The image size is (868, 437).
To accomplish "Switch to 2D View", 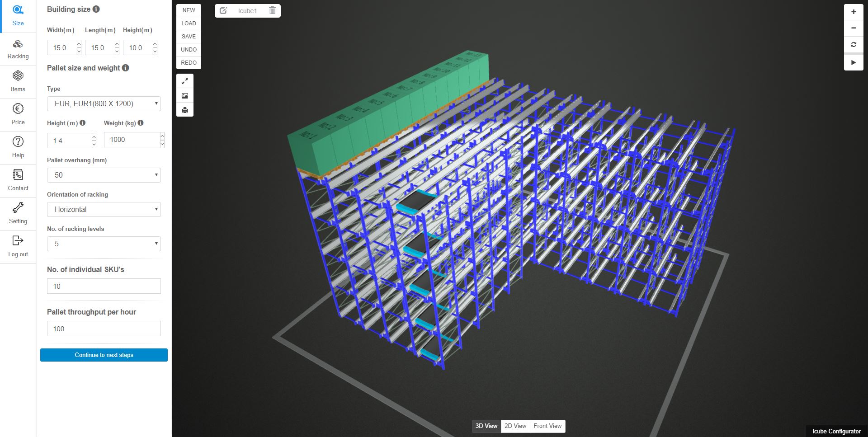I will point(515,426).
